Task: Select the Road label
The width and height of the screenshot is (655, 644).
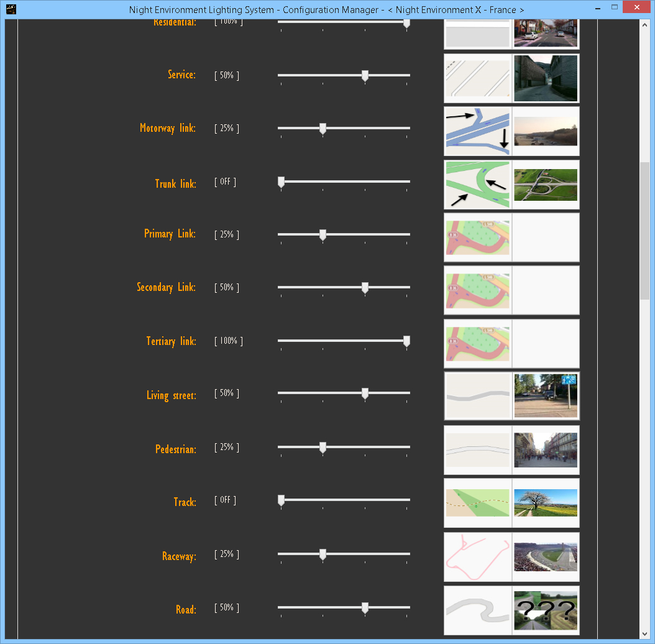Action: point(186,610)
